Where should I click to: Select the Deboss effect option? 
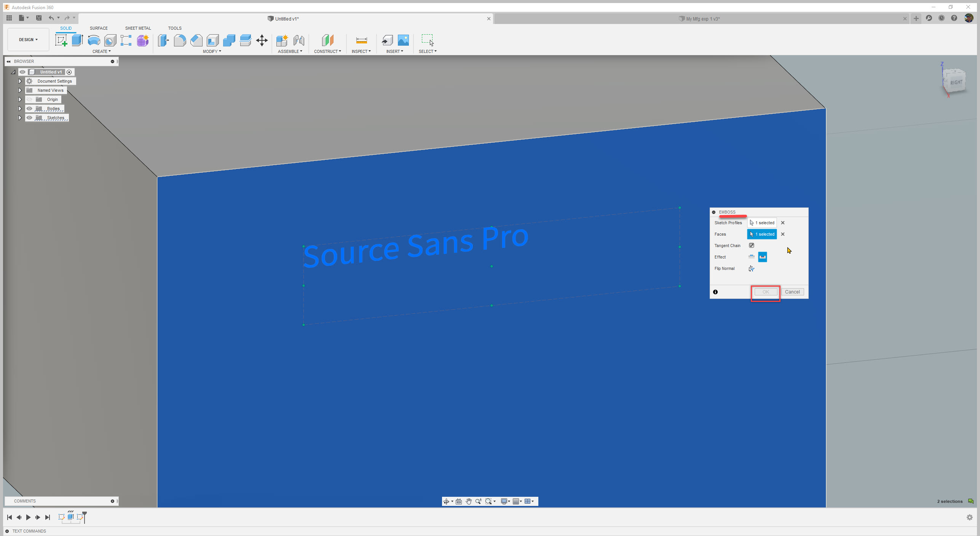(762, 257)
